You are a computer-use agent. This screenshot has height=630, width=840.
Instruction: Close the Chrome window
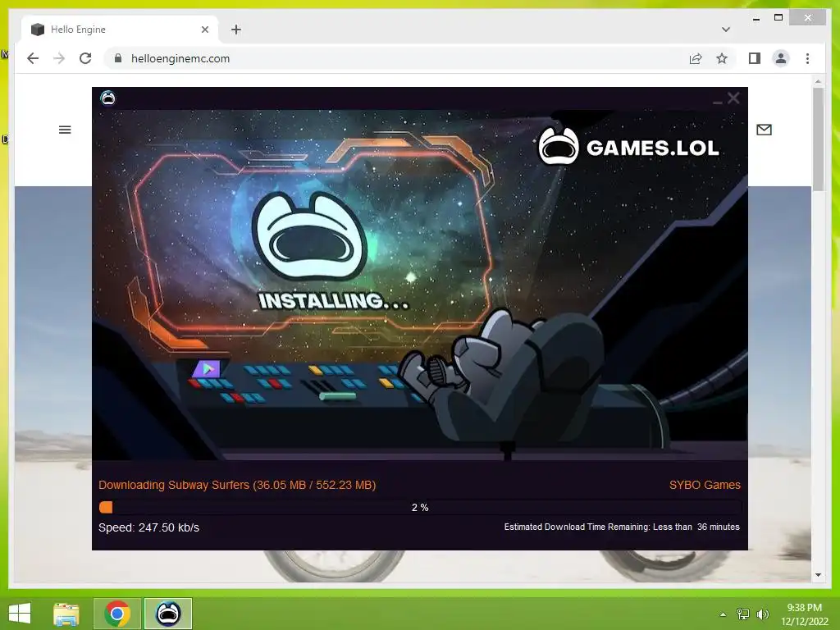[808, 18]
